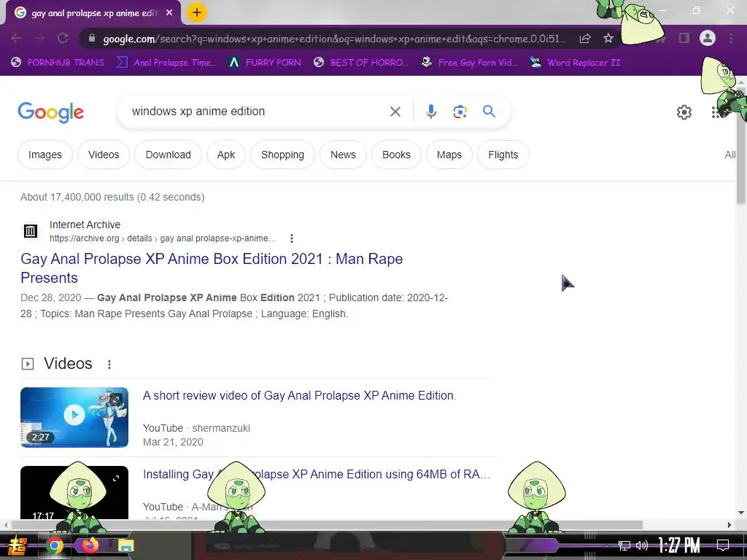This screenshot has height=560, width=747.
Task: Click the lock site information icon
Action: (x=92, y=38)
